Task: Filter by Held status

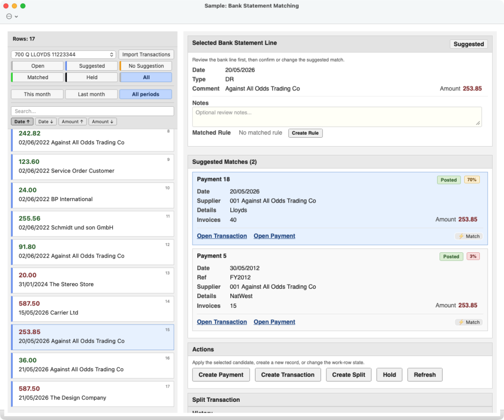Action: tap(92, 77)
